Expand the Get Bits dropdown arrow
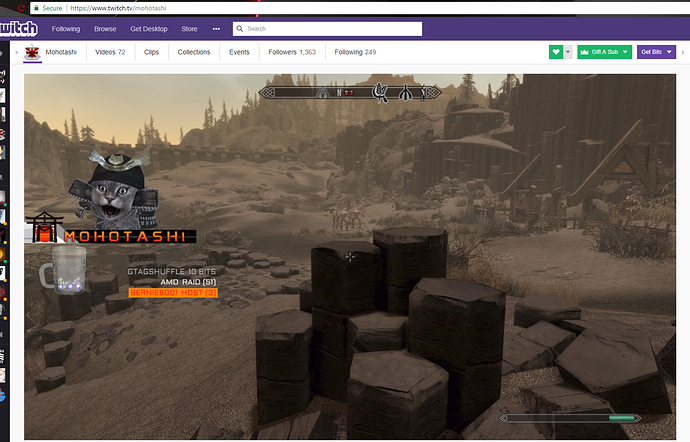 point(669,52)
